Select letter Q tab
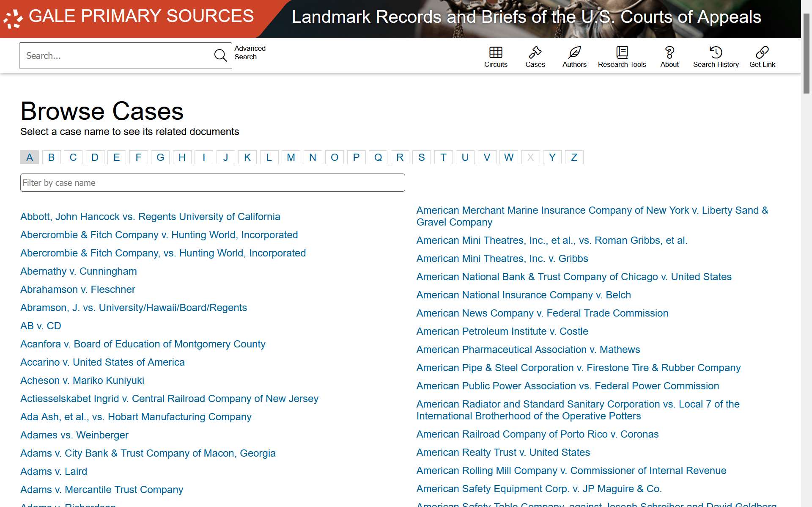Screen dimensions: 812x507 pyautogui.click(x=378, y=157)
